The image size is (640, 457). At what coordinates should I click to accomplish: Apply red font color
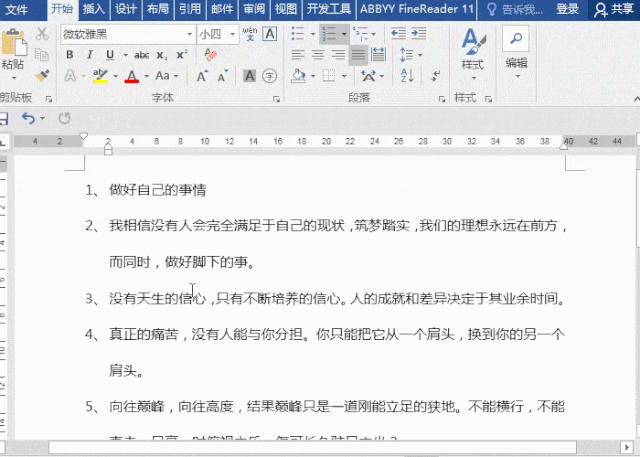pos(131,76)
